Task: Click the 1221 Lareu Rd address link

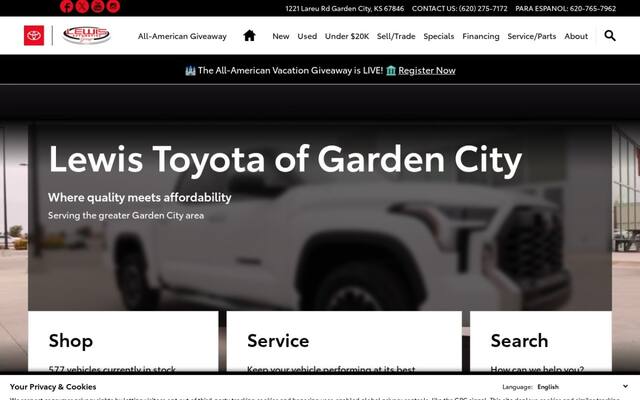Action: click(x=345, y=8)
